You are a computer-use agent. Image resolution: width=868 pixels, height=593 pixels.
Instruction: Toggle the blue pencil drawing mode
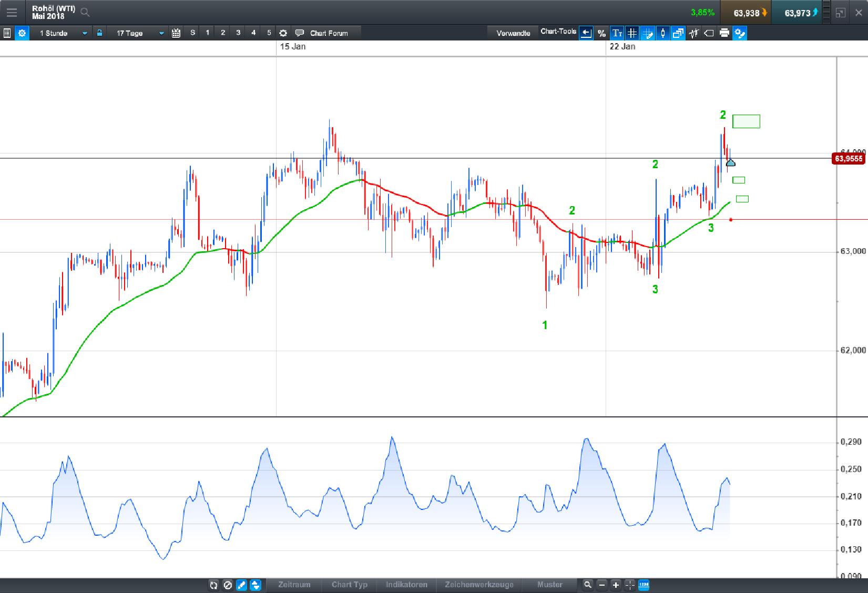(241, 585)
